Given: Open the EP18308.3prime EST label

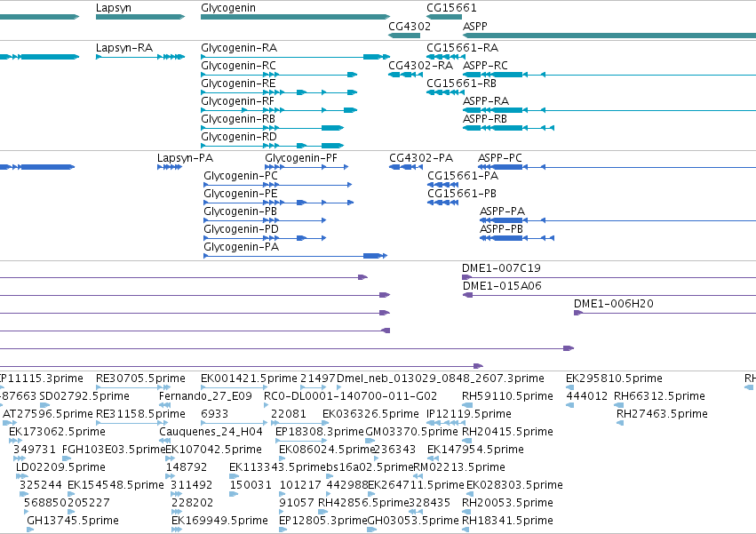Looking at the screenshot, I should pyautogui.click(x=319, y=432).
